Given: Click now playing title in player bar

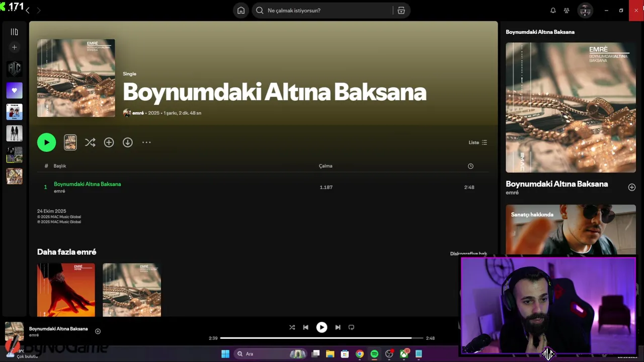Looking at the screenshot, I should (x=58, y=329).
